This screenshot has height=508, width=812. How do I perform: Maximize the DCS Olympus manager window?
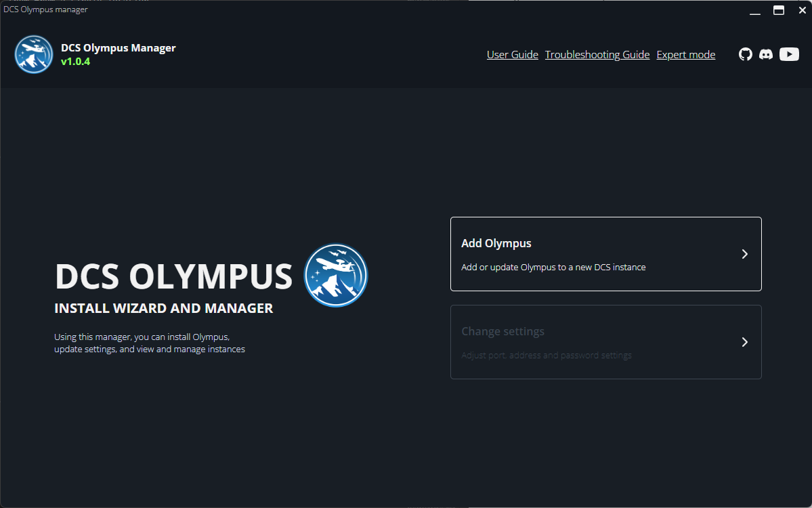pos(779,10)
